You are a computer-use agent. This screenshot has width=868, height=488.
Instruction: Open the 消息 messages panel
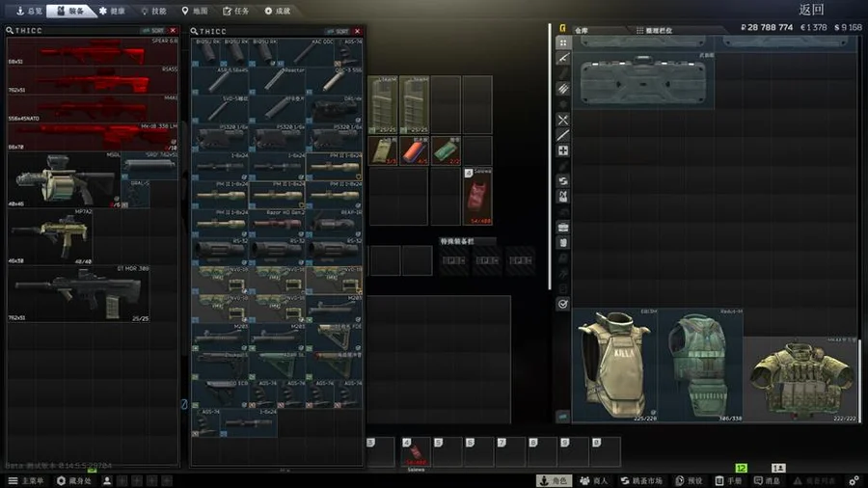[x=767, y=481]
